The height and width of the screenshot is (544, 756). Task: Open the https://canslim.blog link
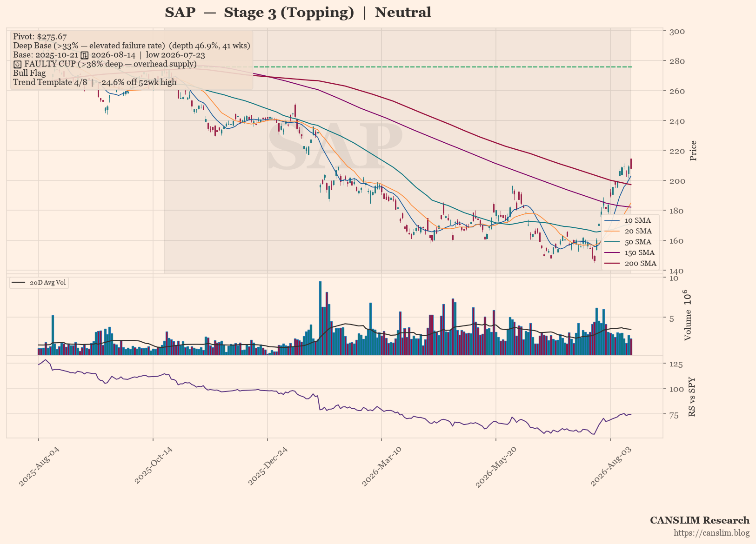[712, 533]
